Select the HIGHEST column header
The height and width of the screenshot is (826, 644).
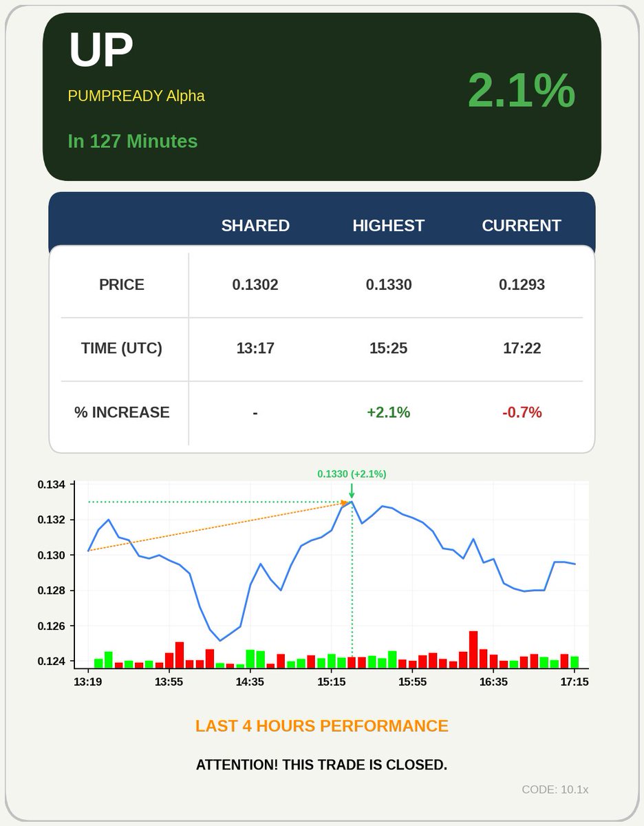[x=388, y=225]
